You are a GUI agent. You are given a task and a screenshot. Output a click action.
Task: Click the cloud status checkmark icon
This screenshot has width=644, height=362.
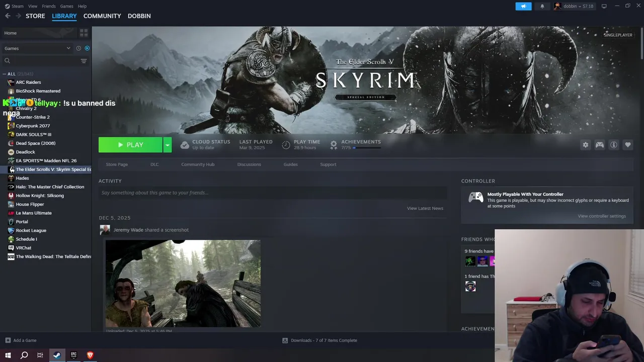pyautogui.click(x=185, y=145)
